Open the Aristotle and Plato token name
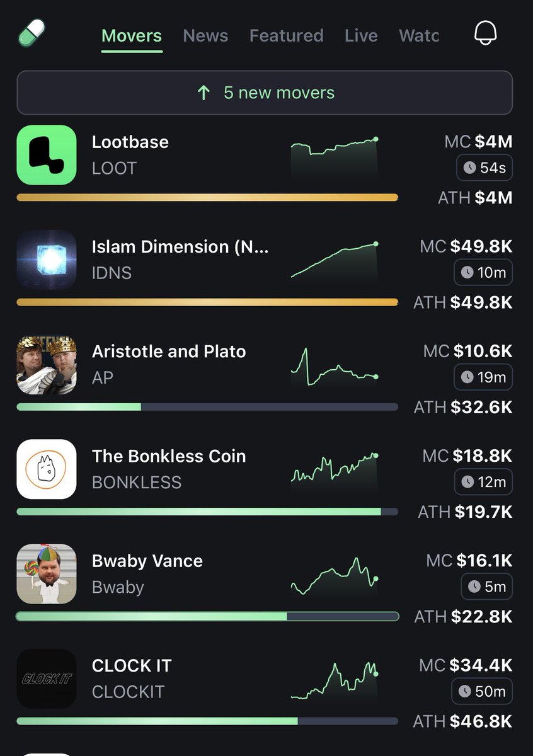 (169, 351)
